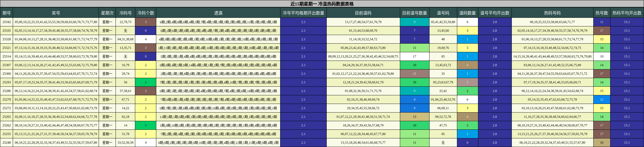The image size is (644, 147).
Task: Click the 星期次 column header
Action: (x=107, y=13)
